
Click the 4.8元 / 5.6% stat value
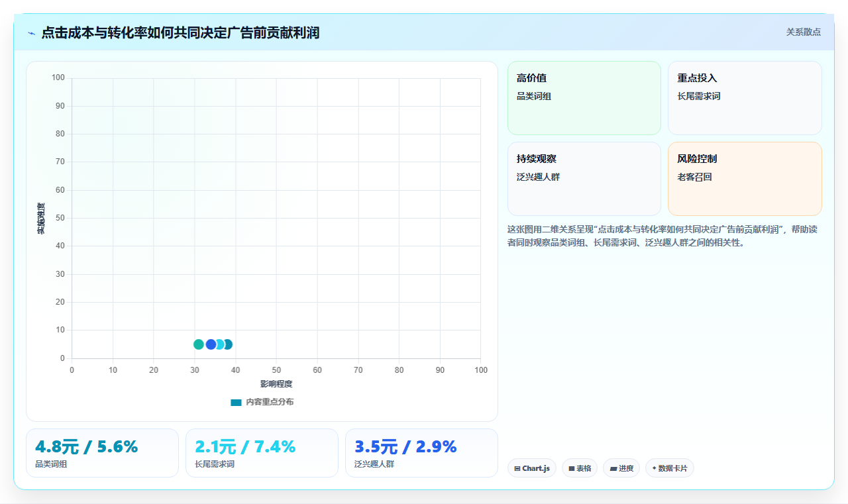[87, 447]
